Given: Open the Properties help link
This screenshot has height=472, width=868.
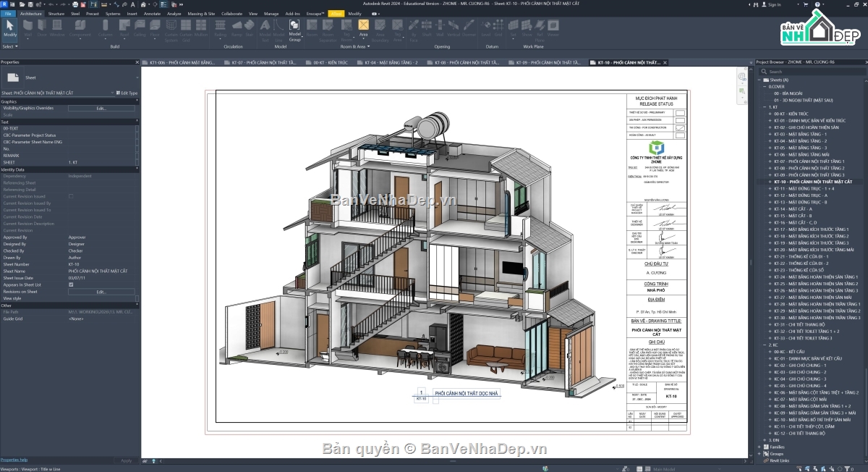Looking at the screenshot, I should 14,460.
